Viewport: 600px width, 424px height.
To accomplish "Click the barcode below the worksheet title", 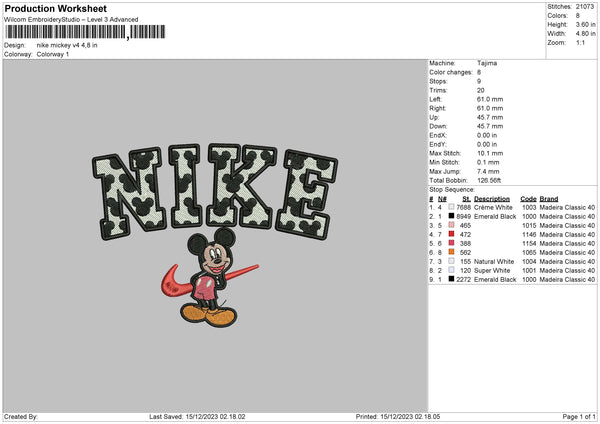I will pyautogui.click(x=85, y=32).
